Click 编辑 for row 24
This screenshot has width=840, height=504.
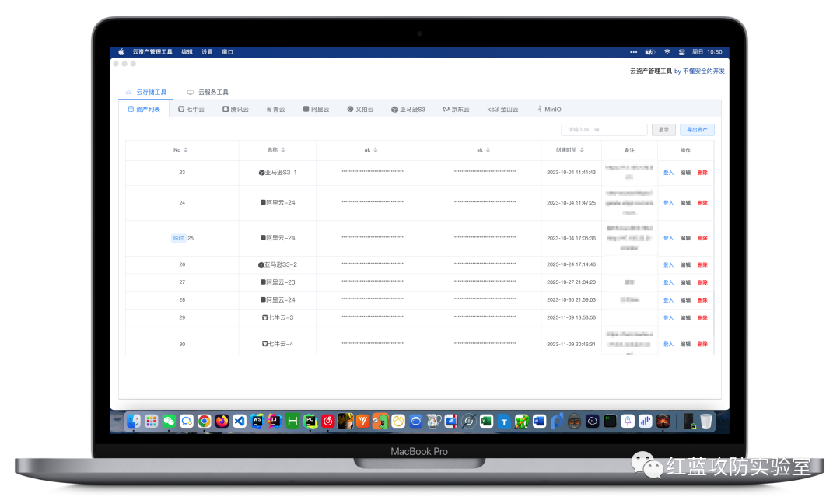pyautogui.click(x=686, y=203)
